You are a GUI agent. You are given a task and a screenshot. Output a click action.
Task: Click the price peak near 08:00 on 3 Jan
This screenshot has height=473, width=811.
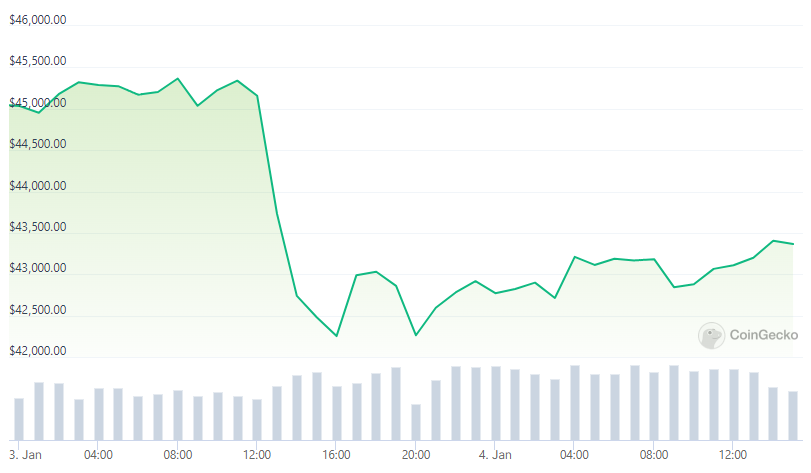click(178, 78)
